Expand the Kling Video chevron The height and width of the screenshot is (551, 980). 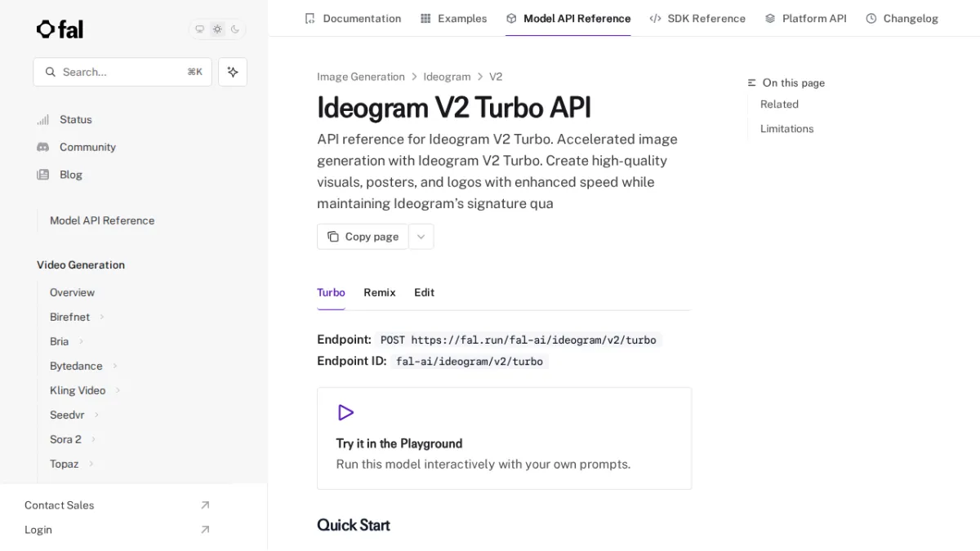click(x=118, y=390)
